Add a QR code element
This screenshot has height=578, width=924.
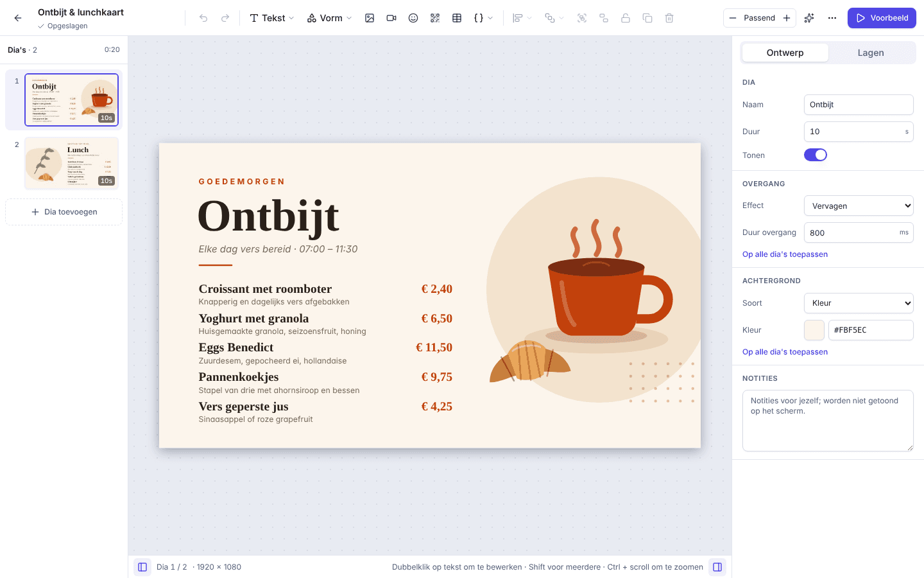pyautogui.click(x=435, y=18)
